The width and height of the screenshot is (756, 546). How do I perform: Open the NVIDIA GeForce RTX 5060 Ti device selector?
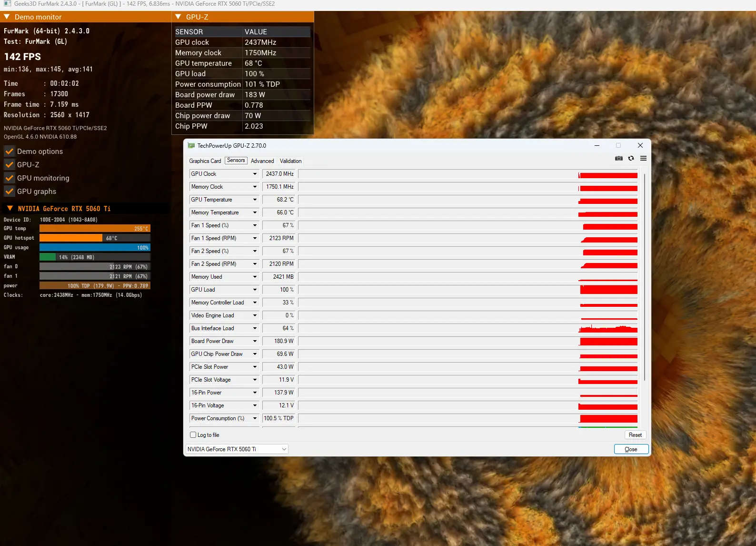237,449
